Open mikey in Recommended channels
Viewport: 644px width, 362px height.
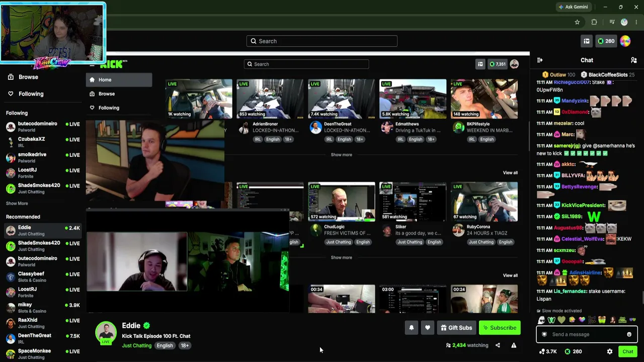[43, 308]
